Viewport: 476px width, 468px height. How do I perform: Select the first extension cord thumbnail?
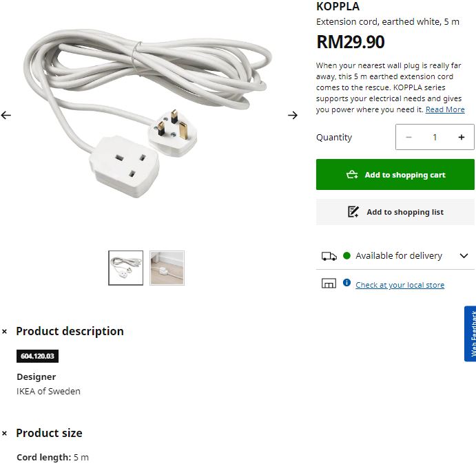125,268
